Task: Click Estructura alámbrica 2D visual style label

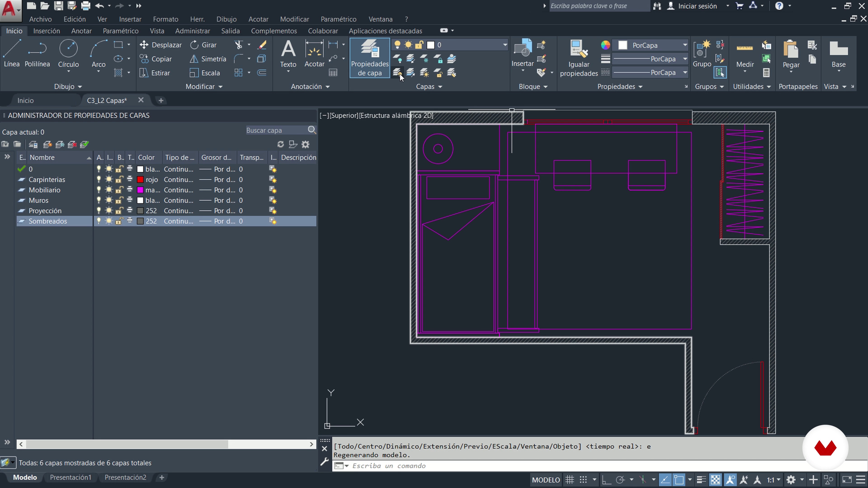Action: 396,115
